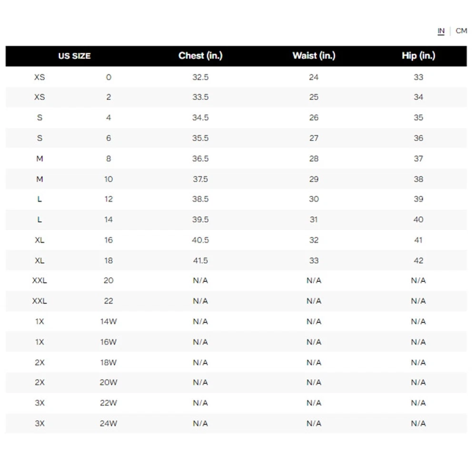476x476 pixels.
Task: Click the Hip (in.) column header
Action: [418, 56]
